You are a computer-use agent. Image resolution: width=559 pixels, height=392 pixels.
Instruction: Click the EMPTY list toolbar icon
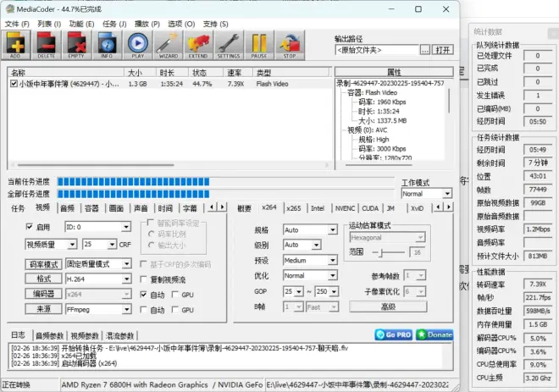[76, 45]
